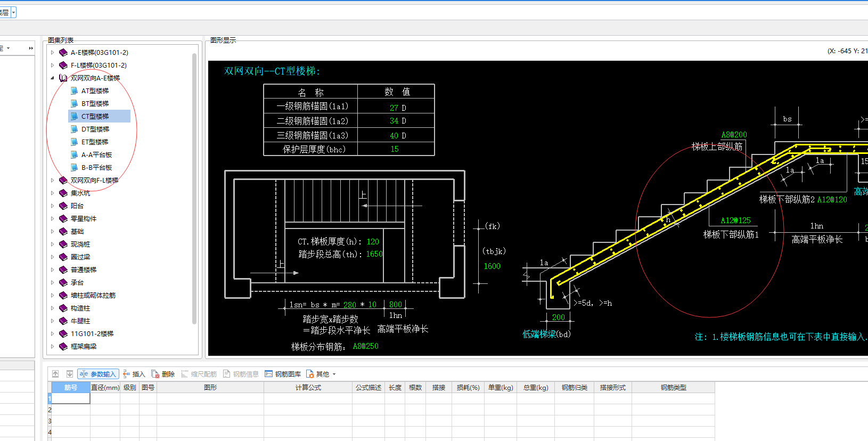Expand the 现浇桩 tree node
This screenshot has width=868, height=441.
[x=52, y=244]
